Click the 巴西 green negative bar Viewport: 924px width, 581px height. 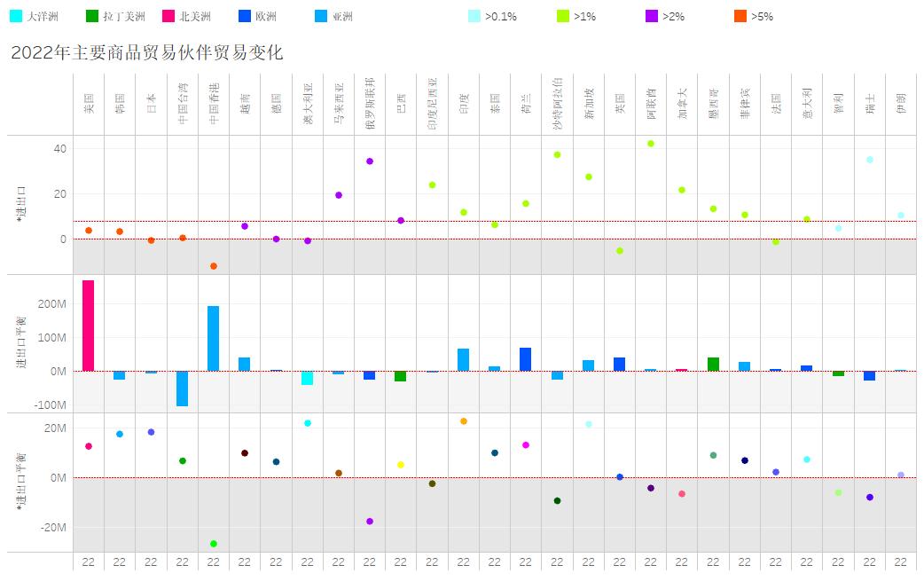pos(401,376)
